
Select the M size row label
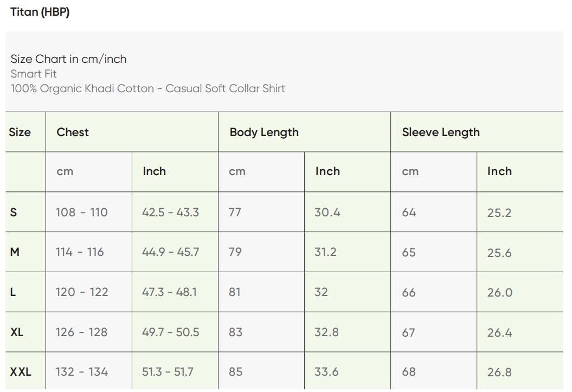(15, 252)
